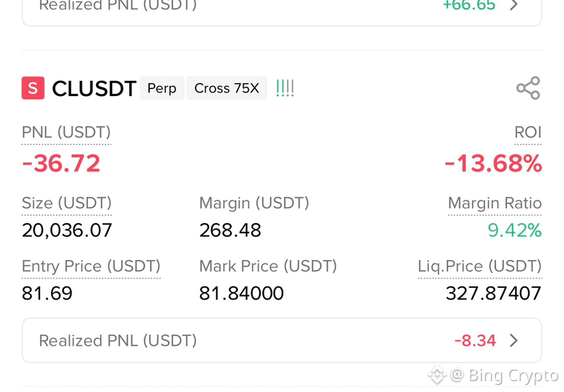Expand the +66.65 realized PNL chevron
Image resolution: width=564 pixels, height=392 pixels.
(x=514, y=5)
